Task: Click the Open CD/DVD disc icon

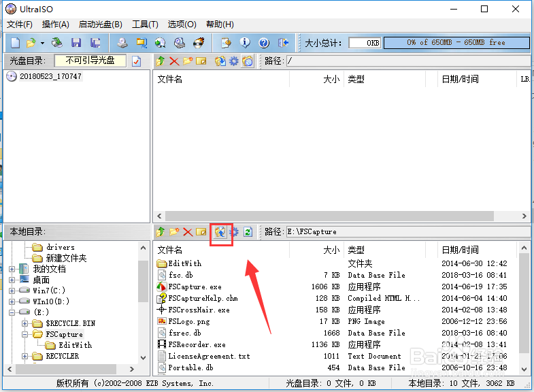Action: 57,43
